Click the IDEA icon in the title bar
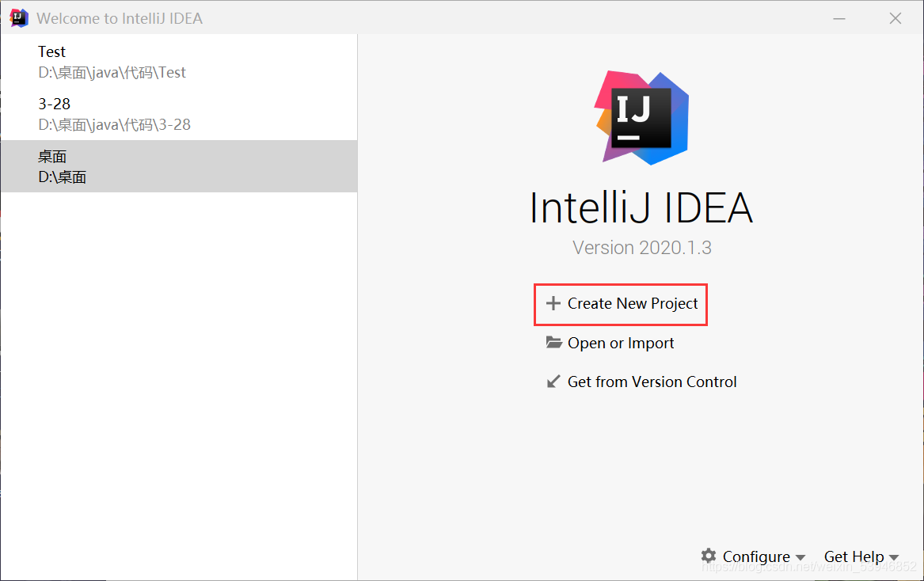Viewport: 924px width, 581px height. point(17,17)
